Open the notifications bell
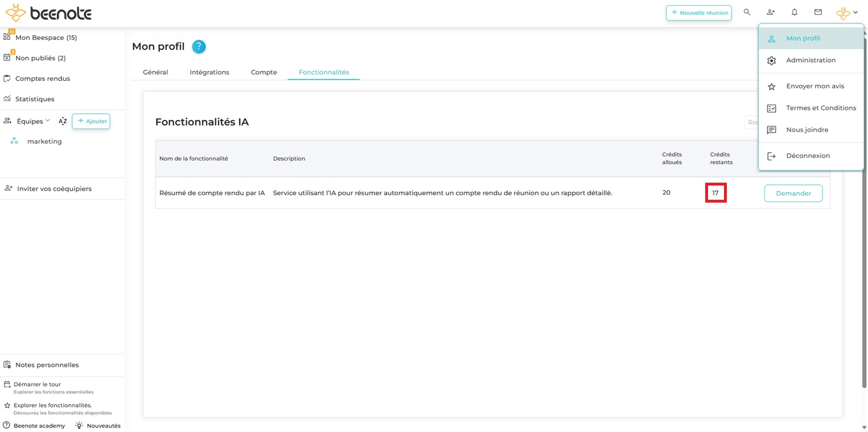The width and height of the screenshot is (868, 432). coord(795,13)
